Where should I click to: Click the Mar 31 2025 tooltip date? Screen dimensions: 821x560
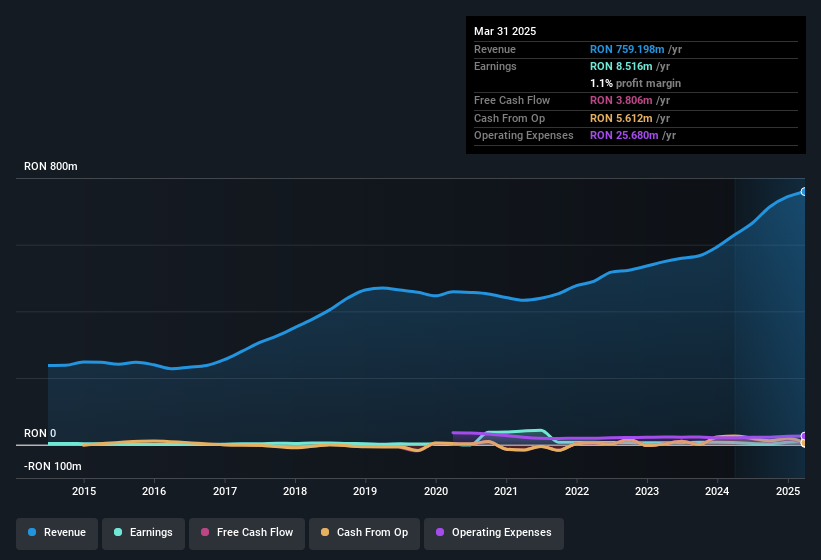click(x=505, y=31)
